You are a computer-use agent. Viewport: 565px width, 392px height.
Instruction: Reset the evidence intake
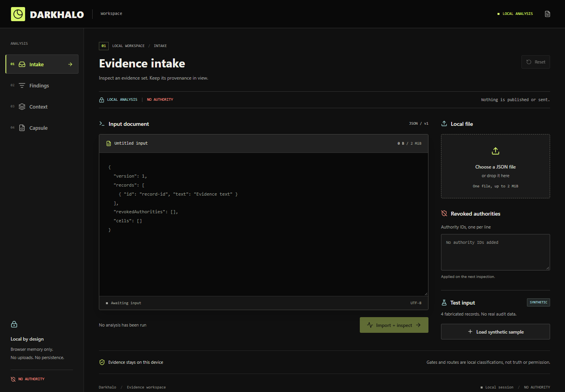[536, 62]
